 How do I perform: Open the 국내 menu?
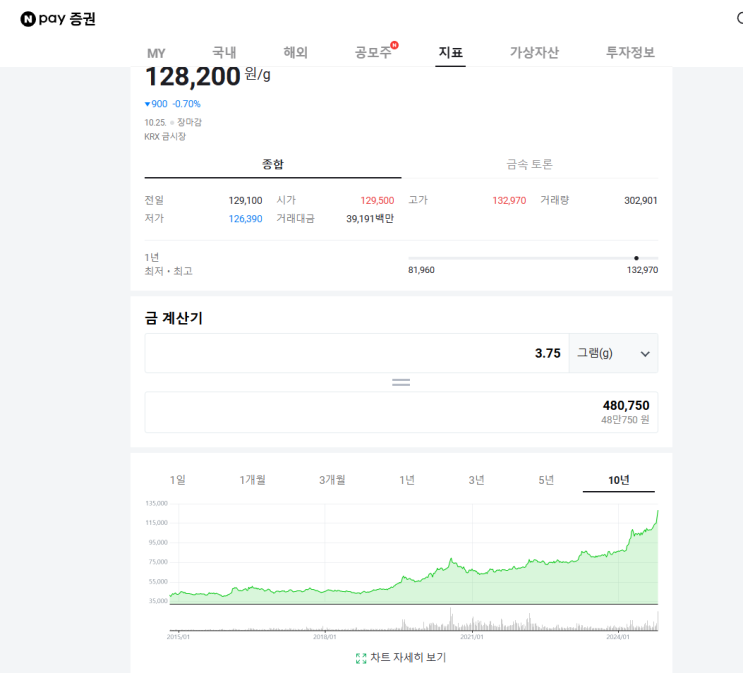point(224,53)
